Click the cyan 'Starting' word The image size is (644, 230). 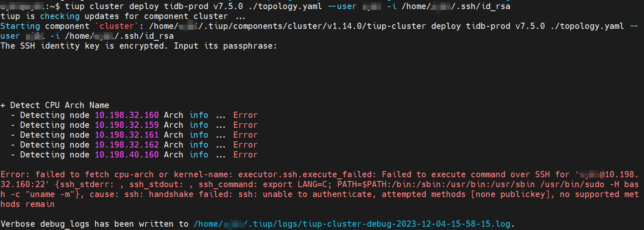[20, 26]
